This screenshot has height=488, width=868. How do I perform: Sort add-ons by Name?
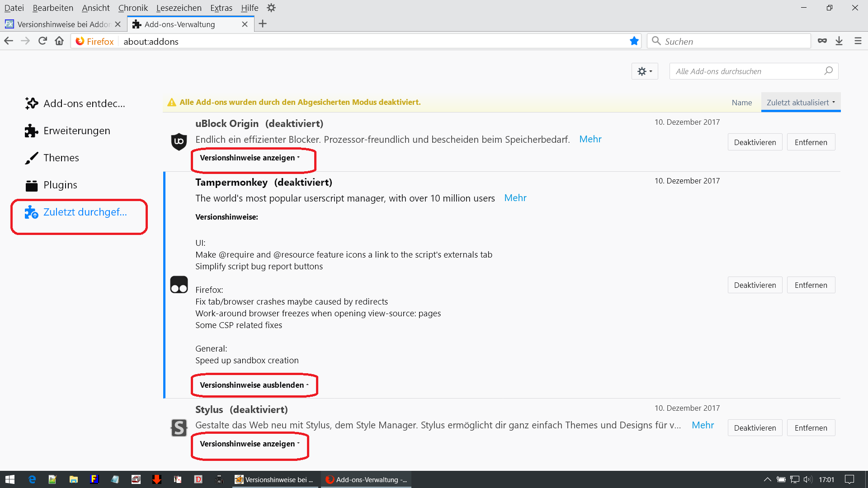pos(741,103)
